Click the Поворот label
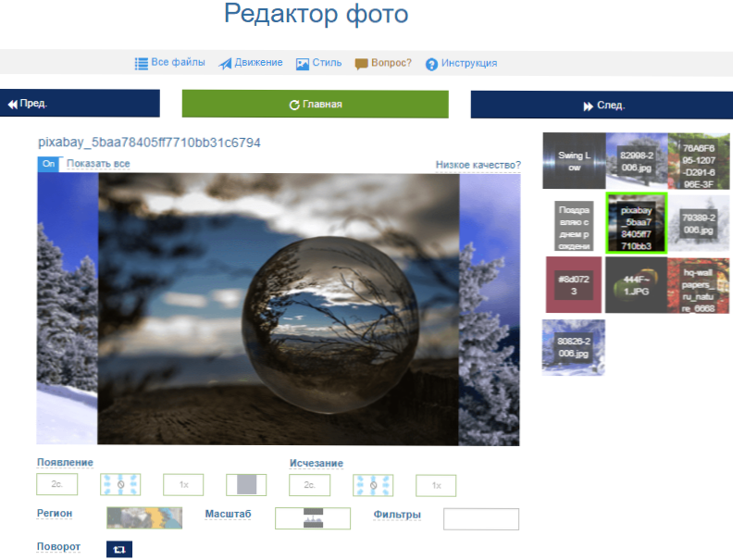The image size is (733, 560). coord(58,546)
